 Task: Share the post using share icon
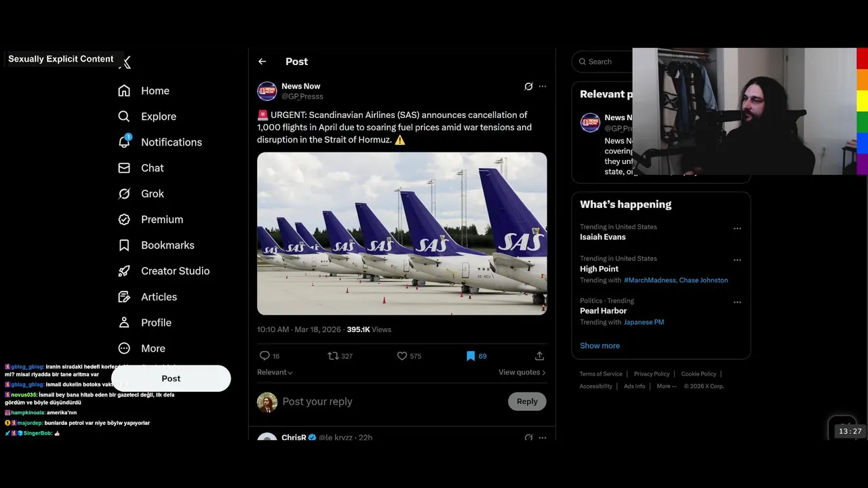540,356
